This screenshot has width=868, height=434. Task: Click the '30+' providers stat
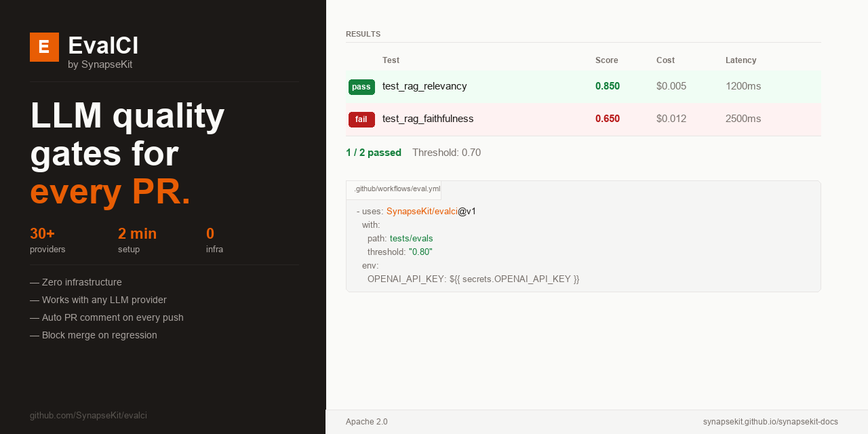[x=42, y=234]
